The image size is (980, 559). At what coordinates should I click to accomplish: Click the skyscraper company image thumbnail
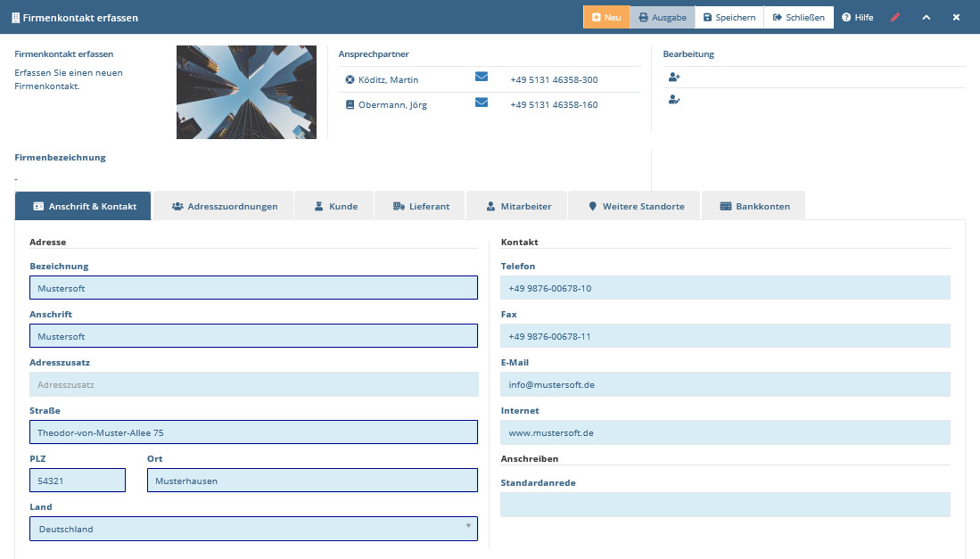[247, 92]
